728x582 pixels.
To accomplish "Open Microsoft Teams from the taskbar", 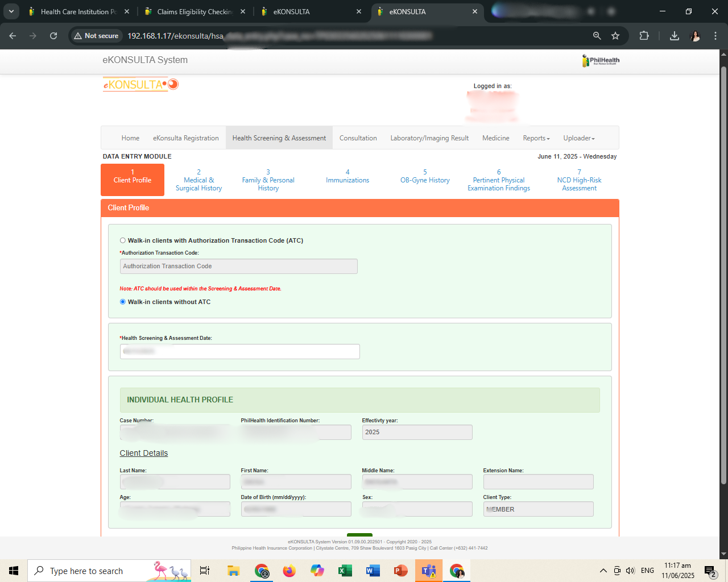I will pyautogui.click(x=429, y=571).
